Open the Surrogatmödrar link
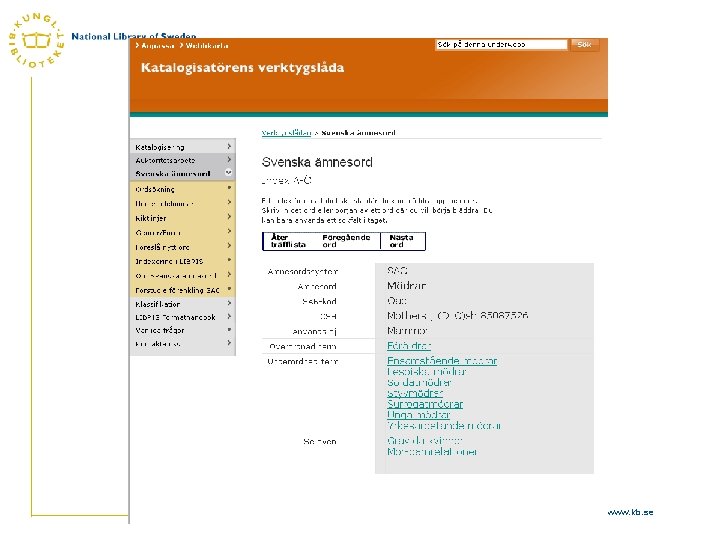The height and width of the screenshot is (540, 720). [425, 404]
